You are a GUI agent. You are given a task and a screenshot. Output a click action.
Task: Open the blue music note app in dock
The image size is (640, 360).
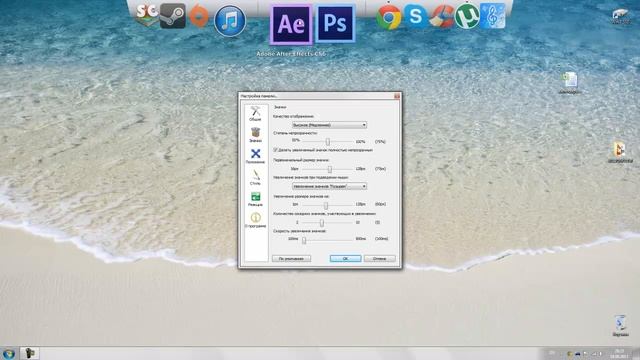tap(493, 16)
